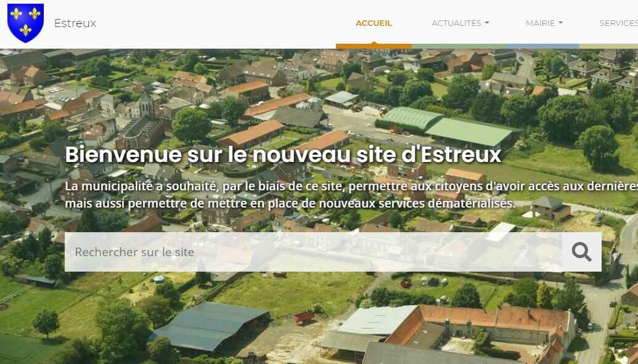Focus the 'Rechercher sur le site' search field
The height and width of the screenshot is (364, 638).
(x=313, y=252)
